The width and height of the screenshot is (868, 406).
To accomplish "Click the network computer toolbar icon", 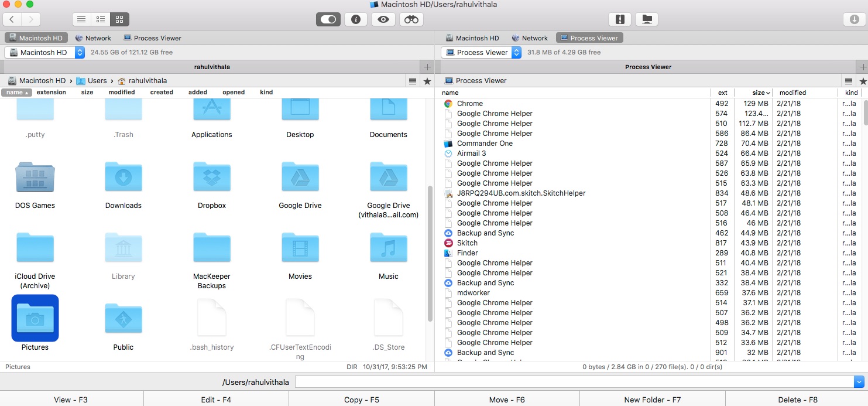I will pyautogui.click(x=647, y=19).
